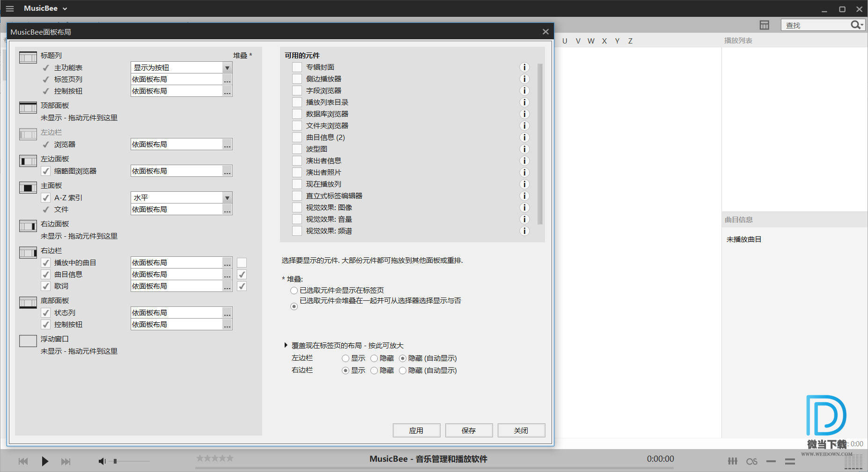
Task: Select 隐藏 (自动显示) radio for 右边栏
Action: (x=403, y=370)
